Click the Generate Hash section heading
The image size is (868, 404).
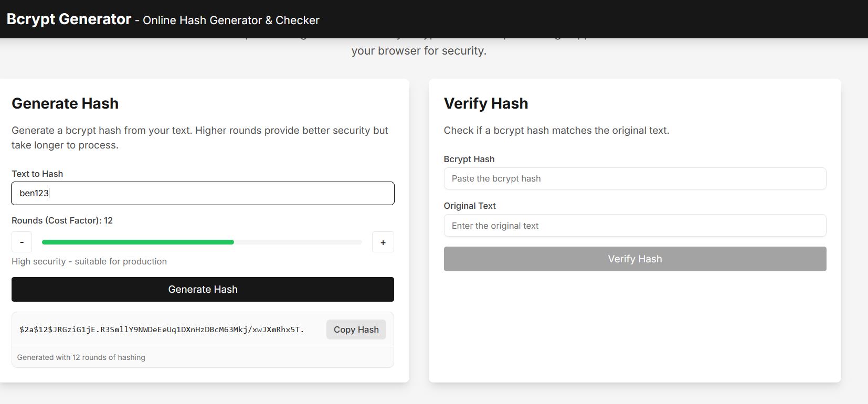pyautogui.click(x=65, y=103)
